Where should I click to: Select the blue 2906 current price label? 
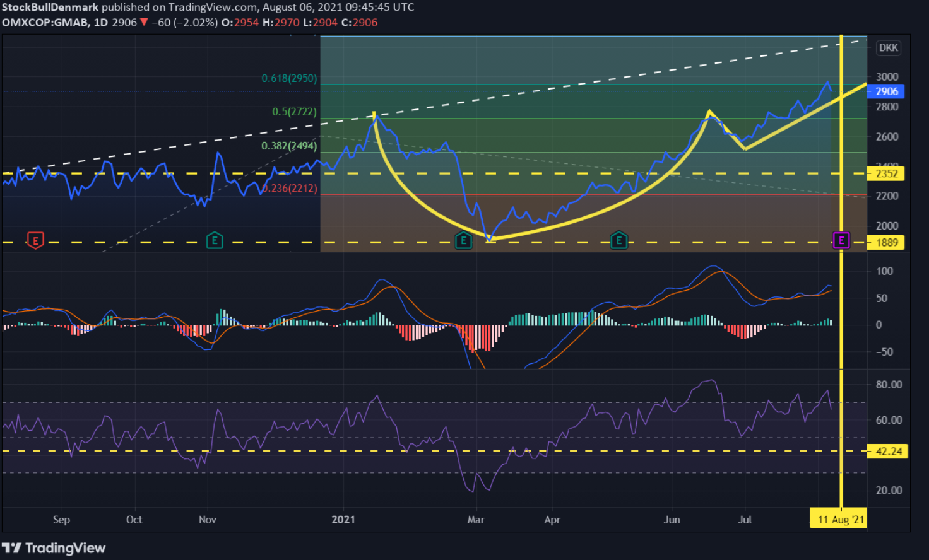tap(886, 91)
